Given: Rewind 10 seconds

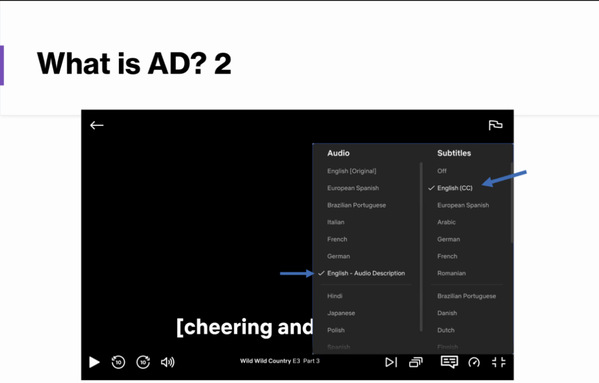Looking at the screenshot, I should coord(118,362).
